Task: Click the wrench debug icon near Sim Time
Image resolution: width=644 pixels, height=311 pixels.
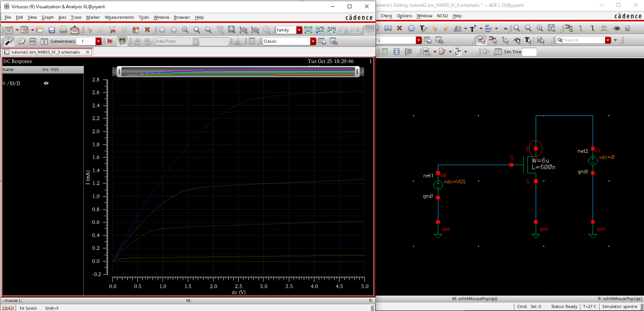Action: click(486, 52)
